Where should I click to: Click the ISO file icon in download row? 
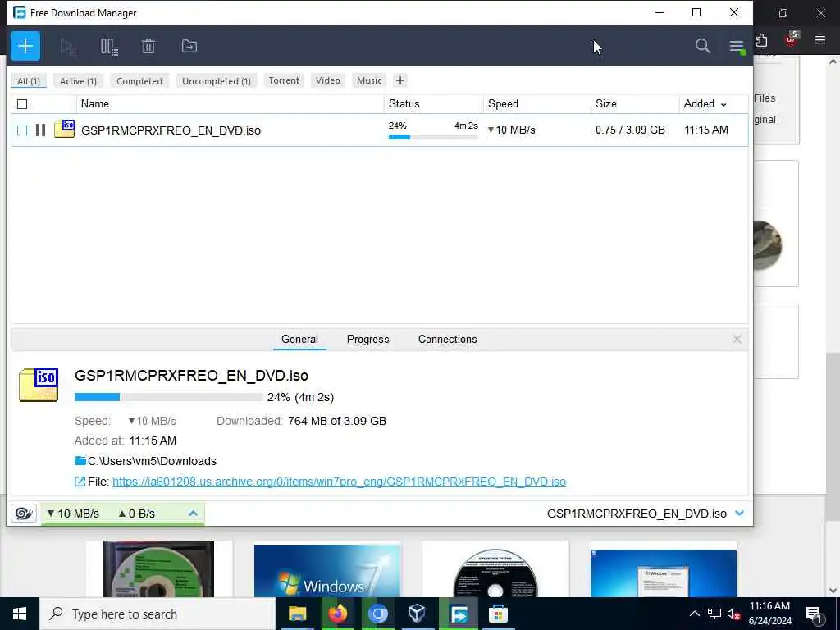coord(64,129)
